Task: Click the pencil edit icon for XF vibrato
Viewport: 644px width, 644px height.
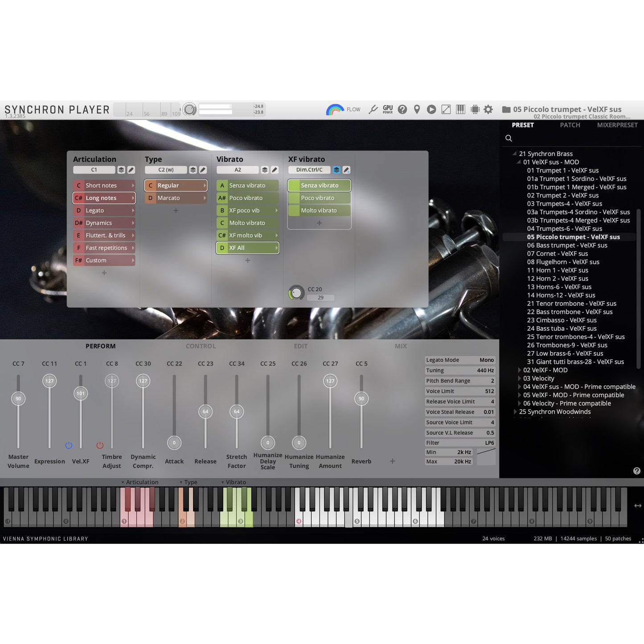Action: click(346, 170)
